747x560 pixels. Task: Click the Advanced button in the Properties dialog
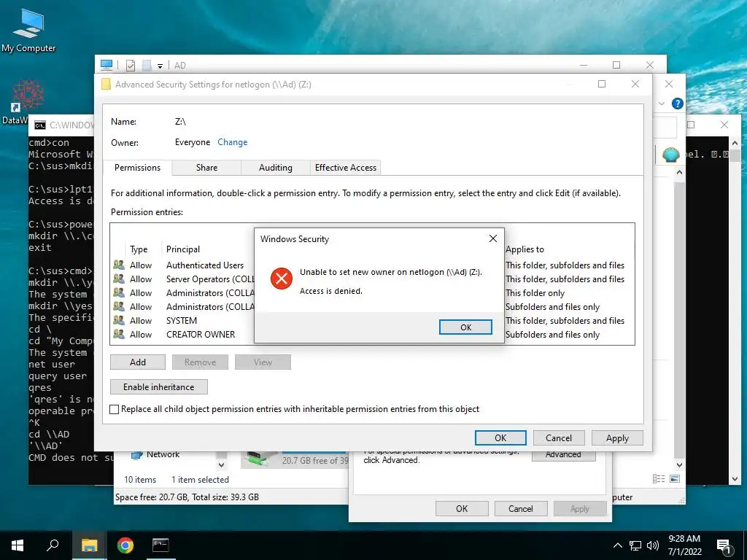click(x=564, y=455)
